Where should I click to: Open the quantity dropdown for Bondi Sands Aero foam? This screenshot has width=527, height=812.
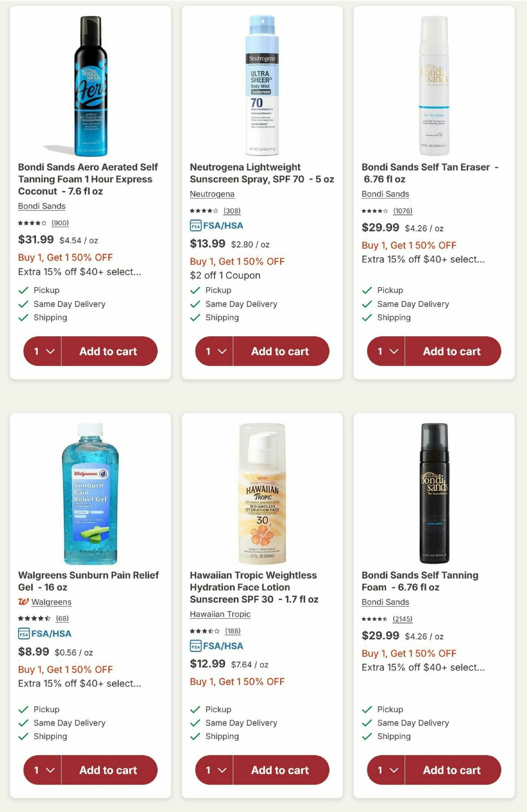(42, 351)
